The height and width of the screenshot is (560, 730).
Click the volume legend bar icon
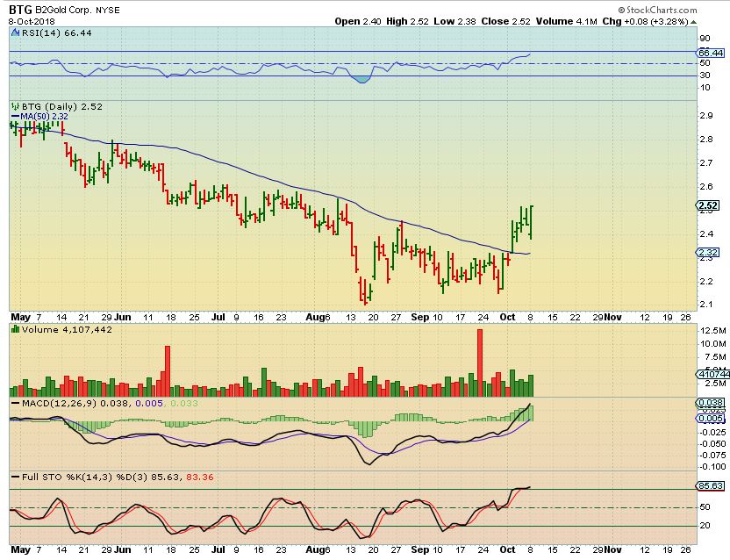pos(16,329)
